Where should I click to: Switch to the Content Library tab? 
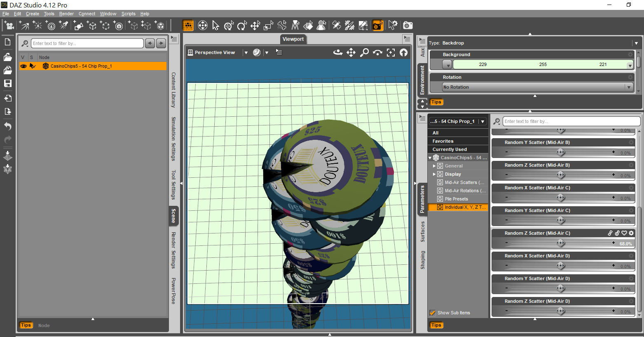tap(173, 90)
